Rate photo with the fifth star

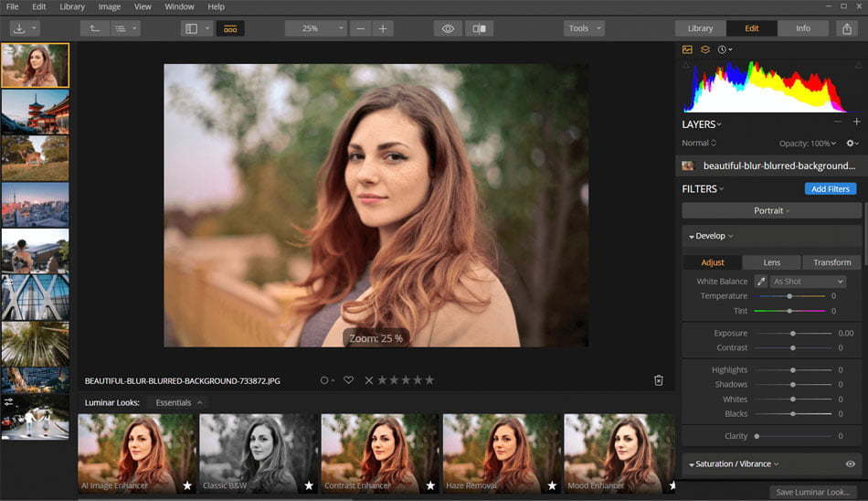click(429, 380)
